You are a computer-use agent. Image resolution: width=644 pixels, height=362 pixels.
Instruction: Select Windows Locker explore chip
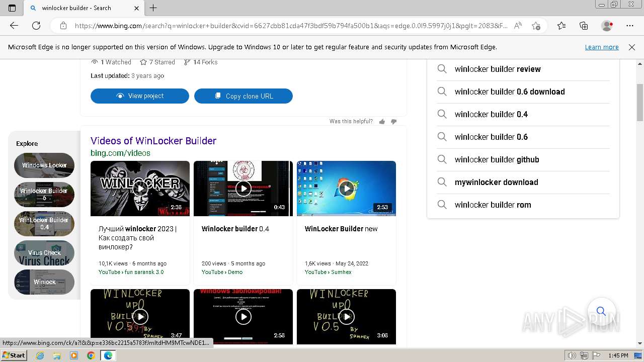[x=44, y=165]
